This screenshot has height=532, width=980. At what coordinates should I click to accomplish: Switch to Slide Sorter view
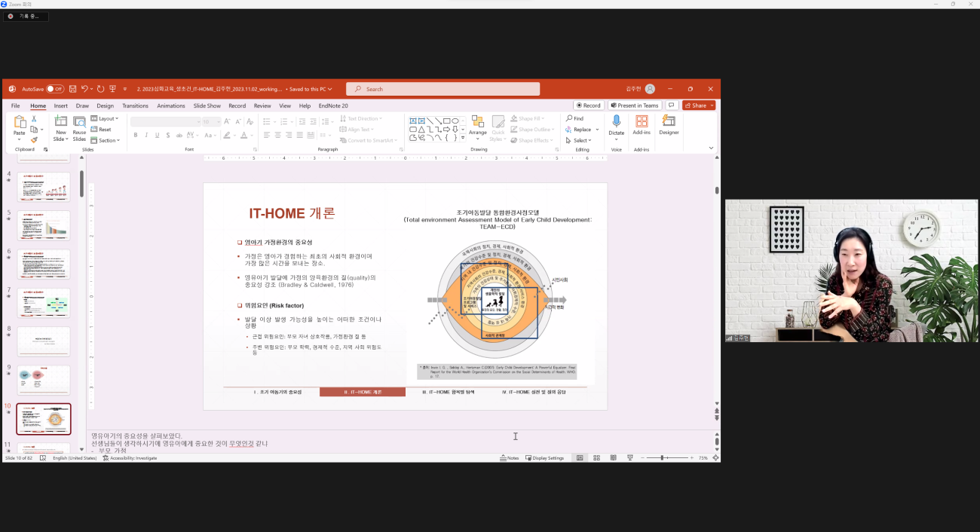596,458
